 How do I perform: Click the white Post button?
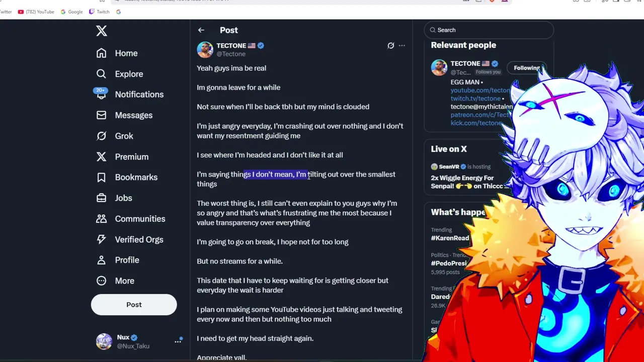click(x=134, y=305)
